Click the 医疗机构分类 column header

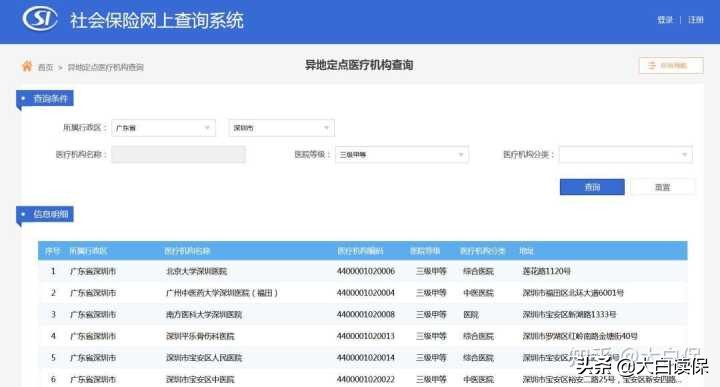click(483, 251)
